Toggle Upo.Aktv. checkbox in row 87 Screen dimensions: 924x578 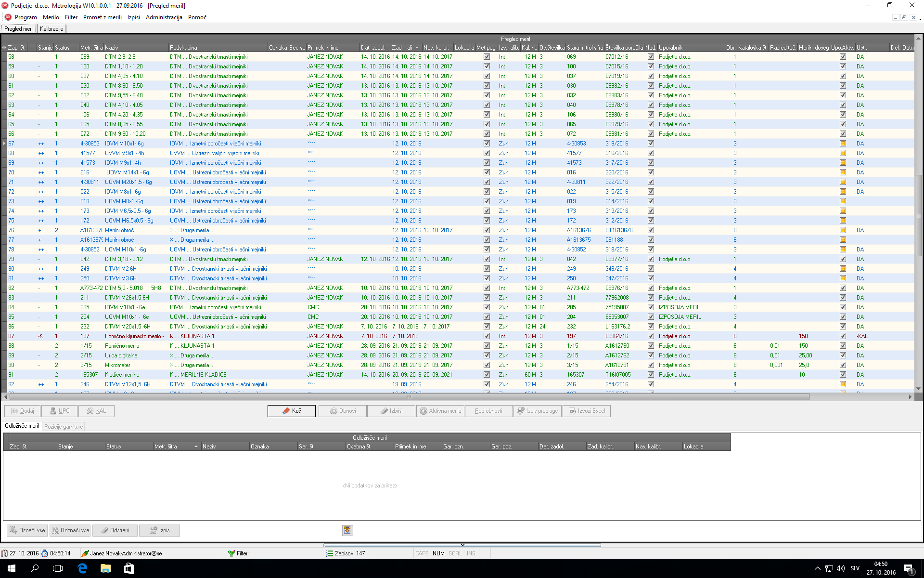tap(843, 336)
